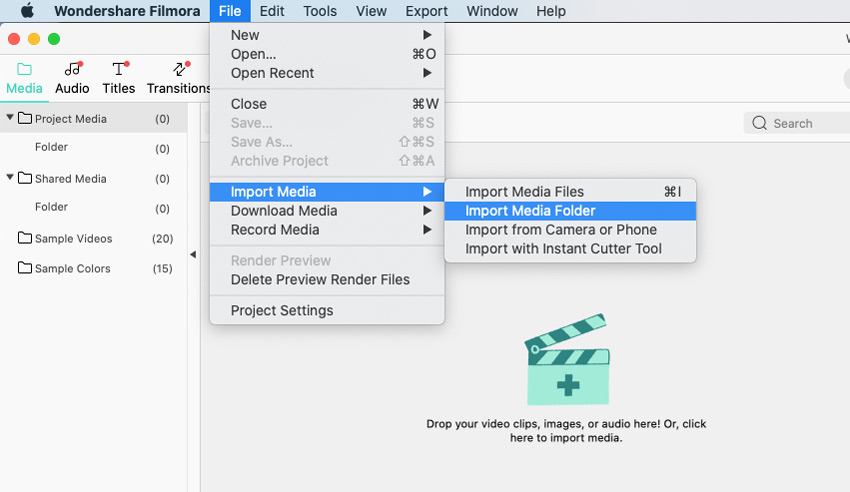Screen dimensions: 850x492
Task: Click the search magnifier icon
Action: (759, 123)
